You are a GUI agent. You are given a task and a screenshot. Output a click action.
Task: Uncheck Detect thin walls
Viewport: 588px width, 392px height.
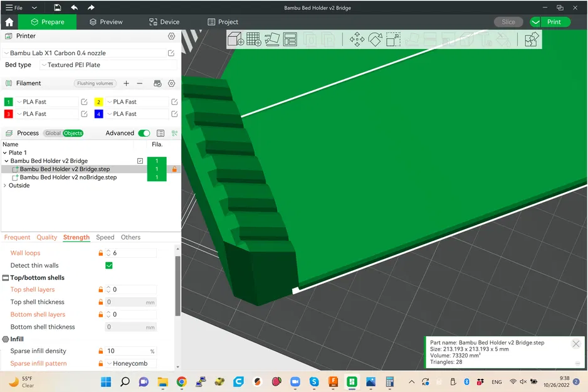coord(108,265)
